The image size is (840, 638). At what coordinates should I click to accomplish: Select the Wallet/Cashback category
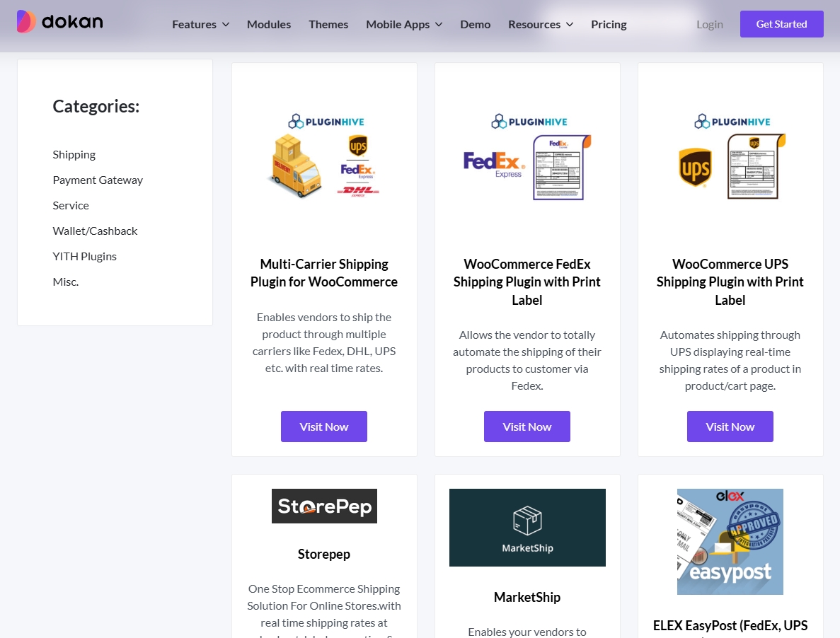coord(96,231)
